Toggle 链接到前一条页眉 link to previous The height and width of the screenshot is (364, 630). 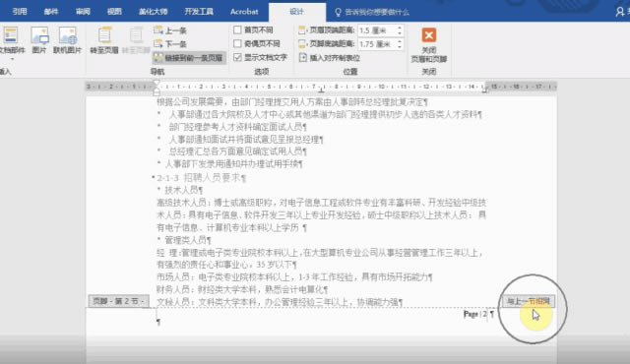[x=188, y=58]
